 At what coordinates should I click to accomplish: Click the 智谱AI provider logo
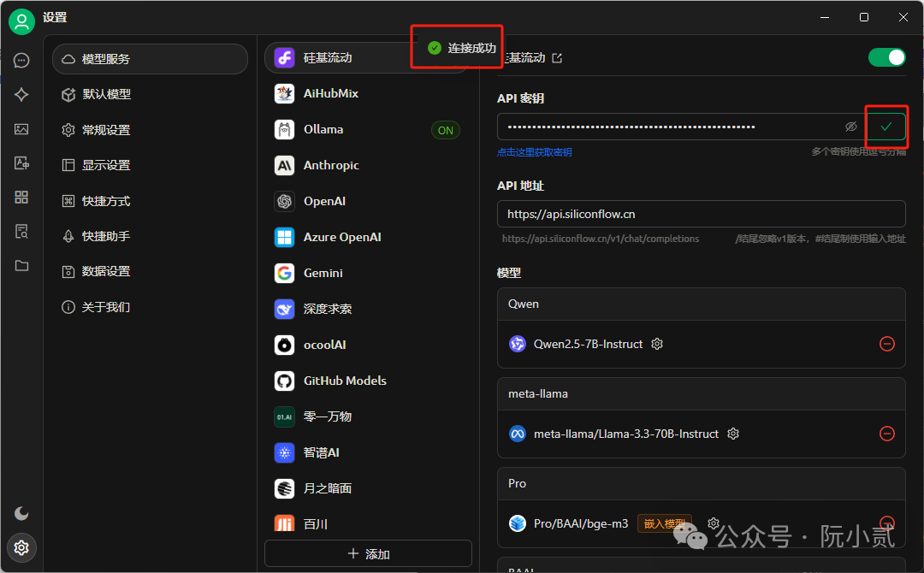point(285,453)
